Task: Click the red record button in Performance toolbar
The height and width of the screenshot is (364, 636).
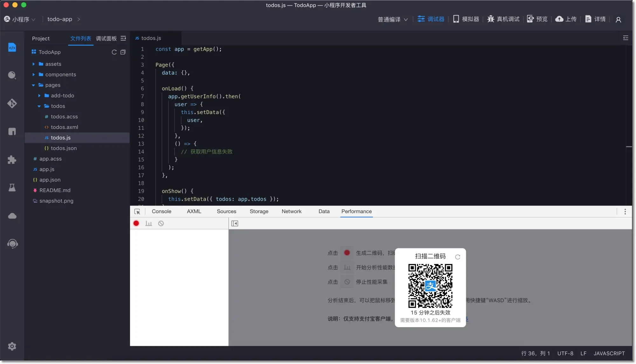Action: click(136, 223)
